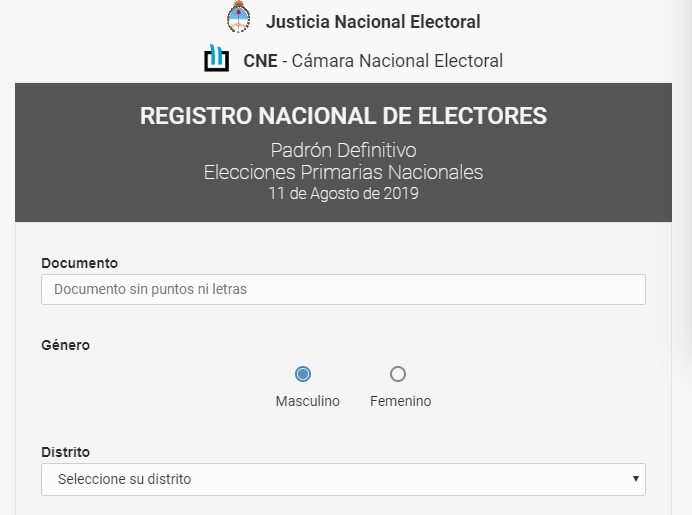Select the Femenino radio button
Viewport: 692px width, 515px height.
point(398,374)
